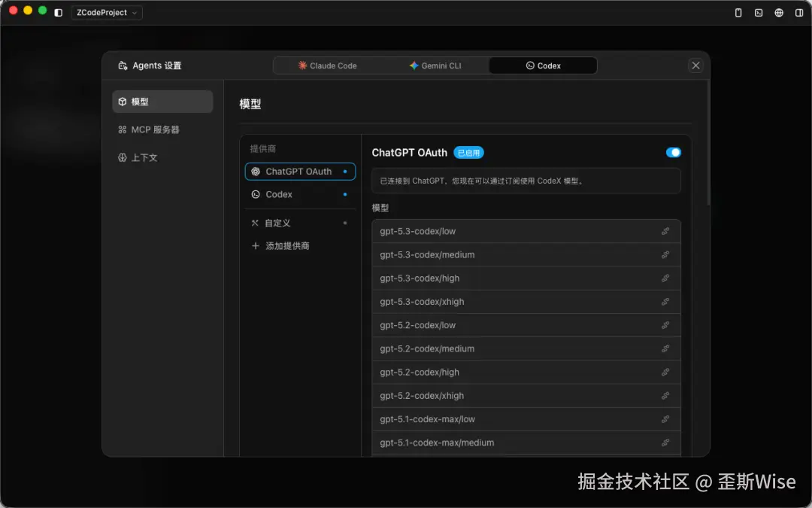Screen dimensions: 812x508
Task: Click 添加提供商 to add a provider
Action: pyautogui.click(x=300, y=245)
